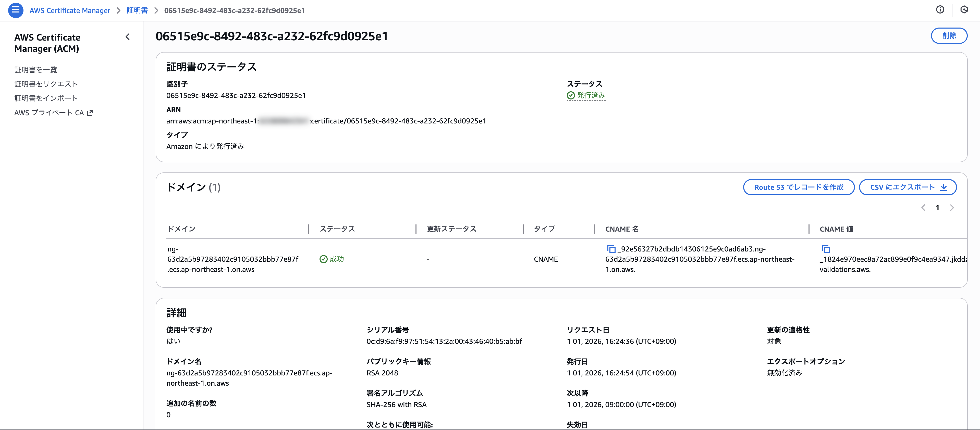
Task: Click Route 53 でレコードを作成 button
Action: (799, 187)
